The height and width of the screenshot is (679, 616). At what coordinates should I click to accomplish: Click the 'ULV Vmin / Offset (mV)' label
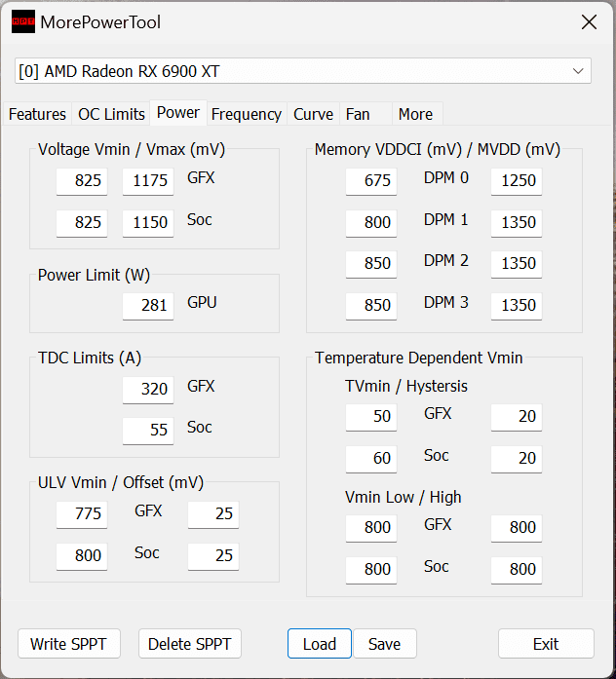click(121, 483)
